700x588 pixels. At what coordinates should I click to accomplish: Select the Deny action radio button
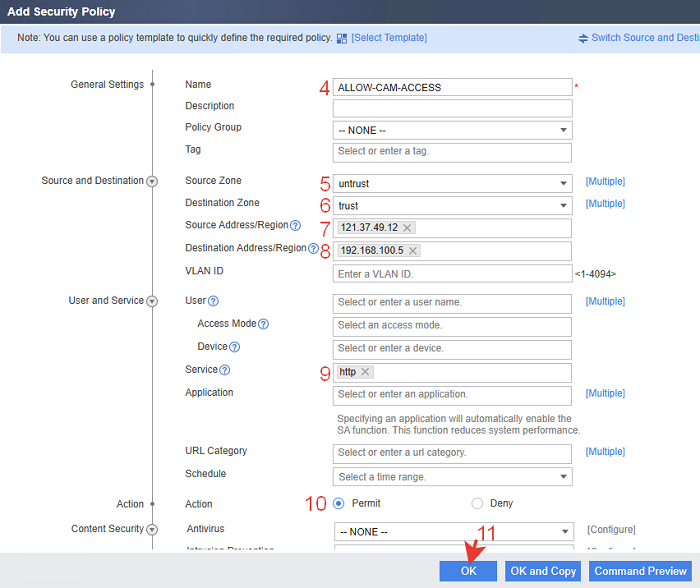477,504
